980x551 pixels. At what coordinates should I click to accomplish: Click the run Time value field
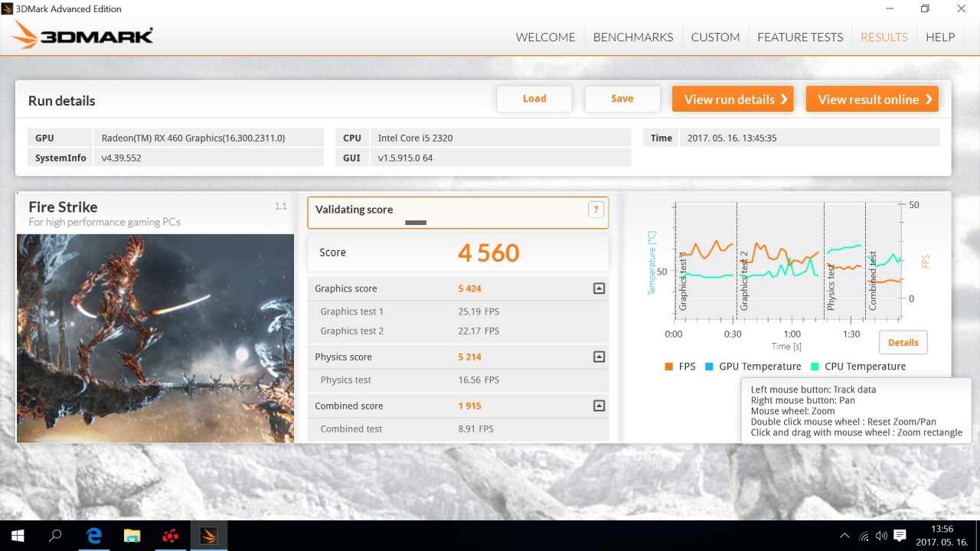click(810, 138)
